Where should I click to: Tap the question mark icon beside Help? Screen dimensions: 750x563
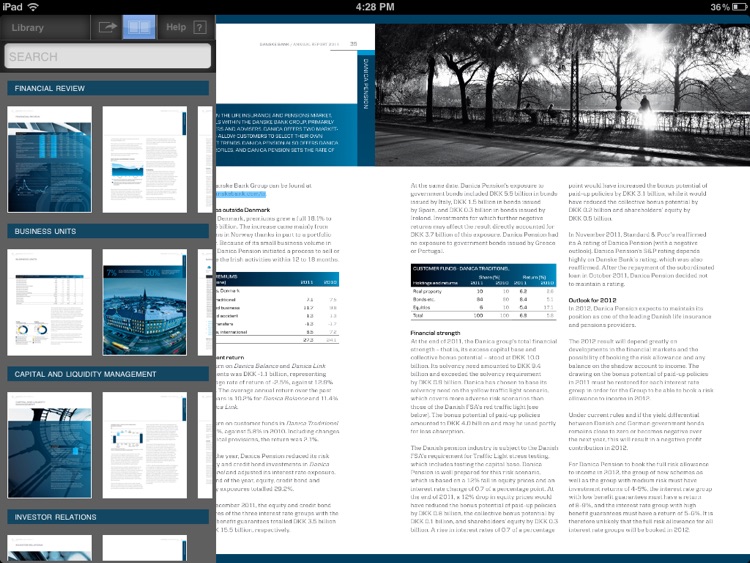pos(200,27)
